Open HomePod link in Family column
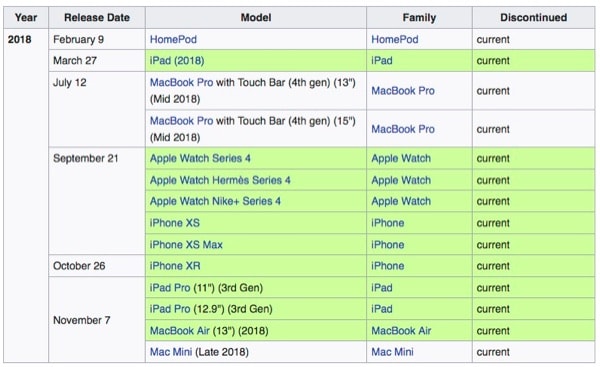Image resolution: width=600 pixels, height=367 pixels. [395, 39]
